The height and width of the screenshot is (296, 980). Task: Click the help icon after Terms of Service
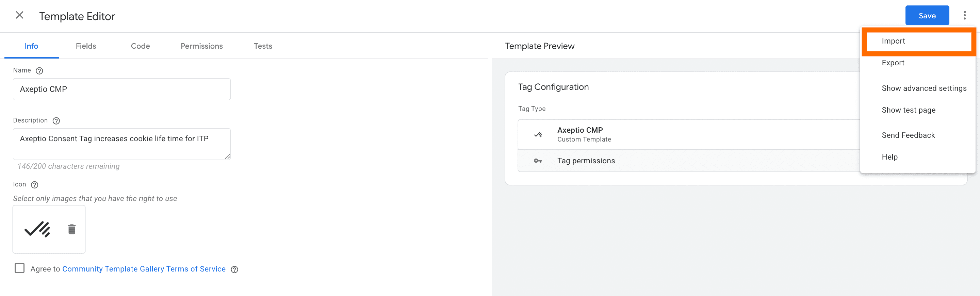tap(235, 269)
